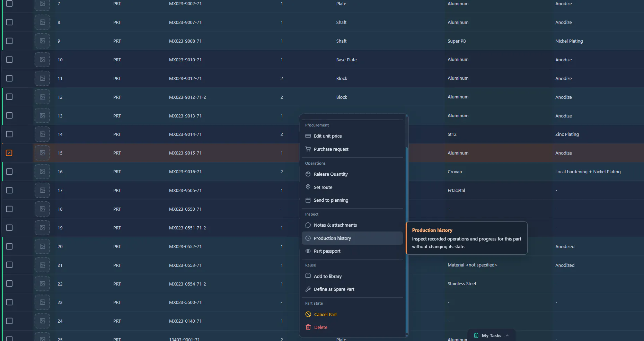Choose Add to library
Viewport: 644px width, 341px height.
(352, 276)
